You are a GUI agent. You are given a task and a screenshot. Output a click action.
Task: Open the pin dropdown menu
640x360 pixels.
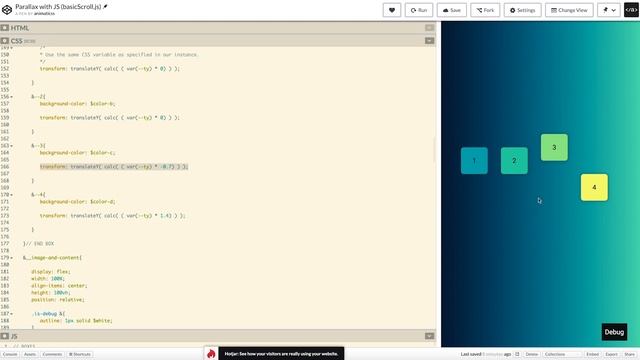tap(609, 10)
